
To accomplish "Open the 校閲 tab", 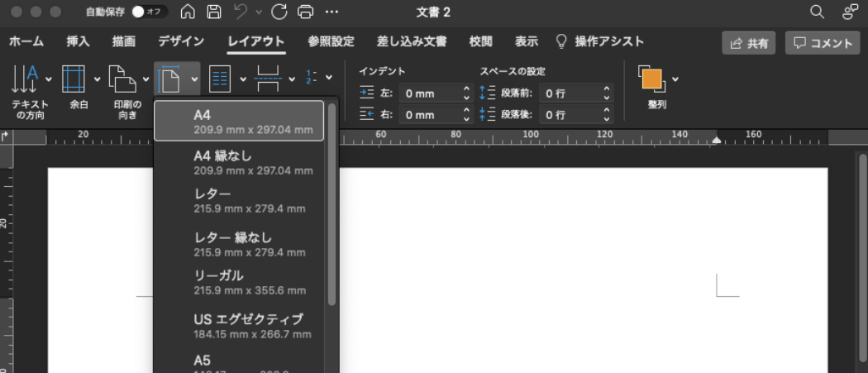I will click(x=480, y=41).
